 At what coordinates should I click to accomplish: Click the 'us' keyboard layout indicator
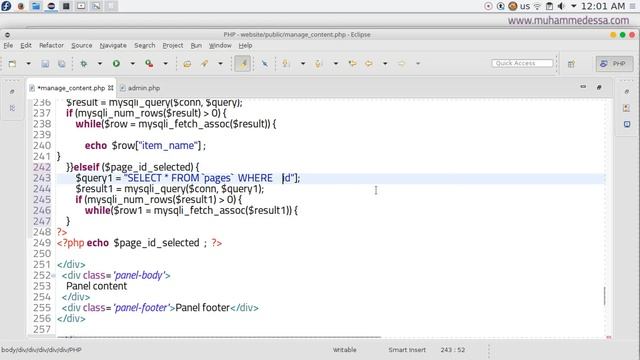pyautogui.click(x=525, y=6)
